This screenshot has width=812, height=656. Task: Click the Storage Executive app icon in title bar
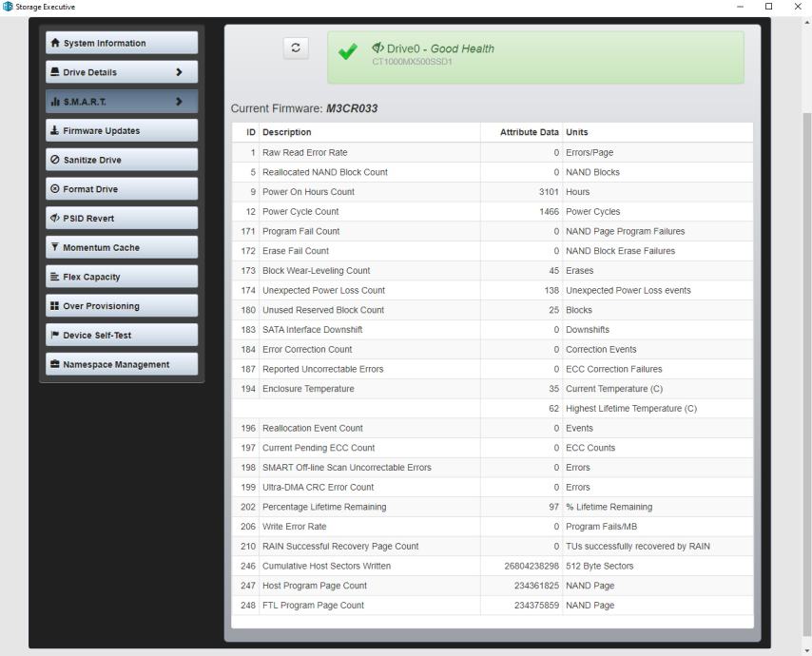8,7
